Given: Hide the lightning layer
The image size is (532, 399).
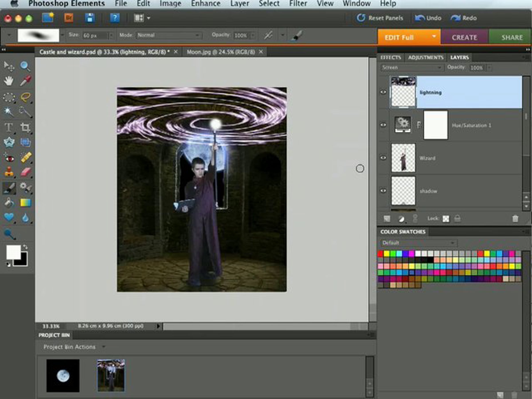Looking at the screenshot, I should click(x=383, y=92).
